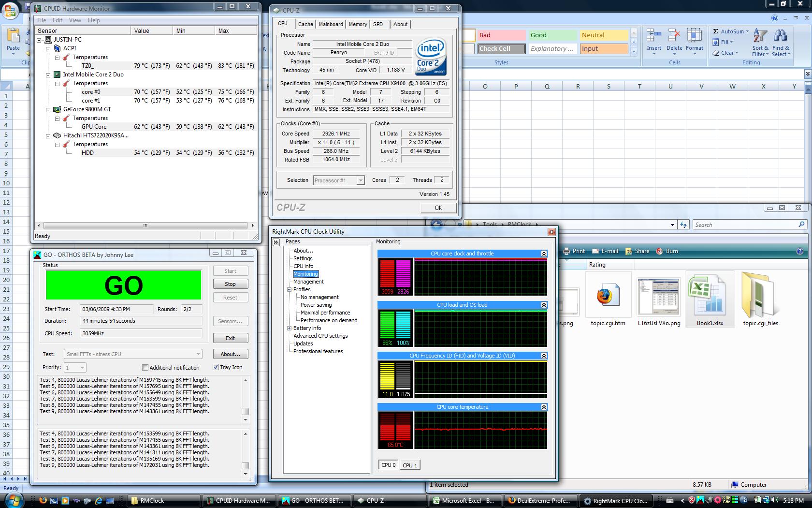Toggle the Tray Icon checkbox in ORTHOS
Viewport: 812px width, 508px height.
(216, 367)
